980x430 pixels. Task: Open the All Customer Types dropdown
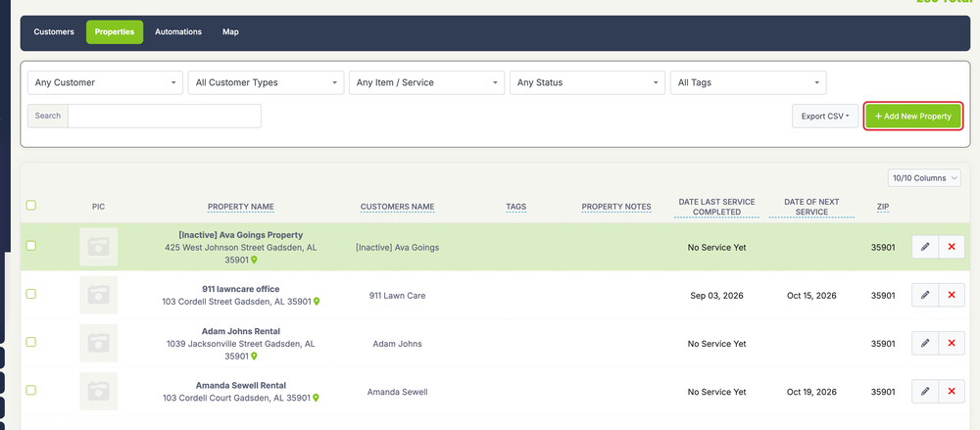click(x=266, y=82)
